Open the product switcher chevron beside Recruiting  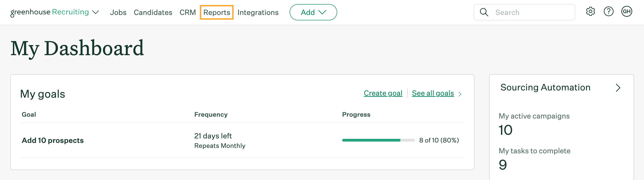pos(96,12)
